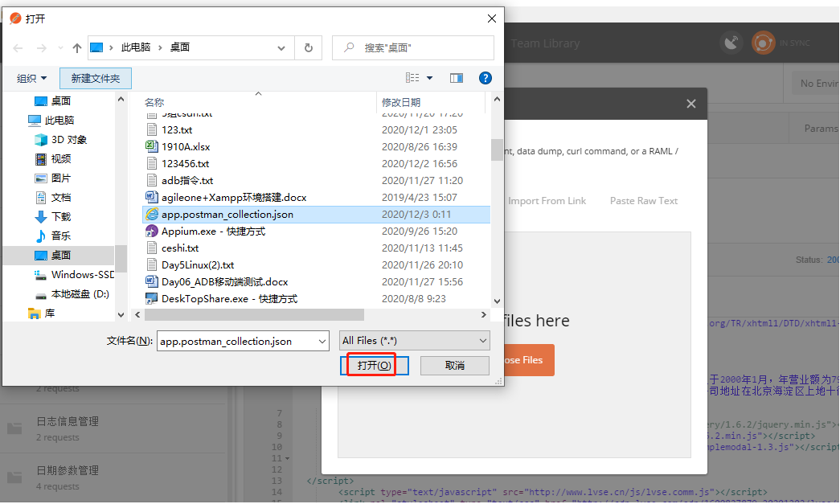Screen dimensions: 840x504
Task: Click the file list horizontal scrollbar right arrow
Action: coord(484,315)
